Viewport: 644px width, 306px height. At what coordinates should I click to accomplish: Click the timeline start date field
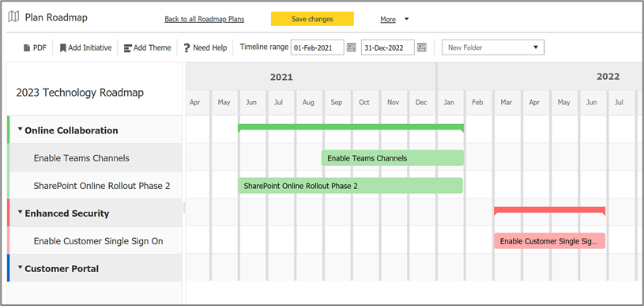click(318, 47)
